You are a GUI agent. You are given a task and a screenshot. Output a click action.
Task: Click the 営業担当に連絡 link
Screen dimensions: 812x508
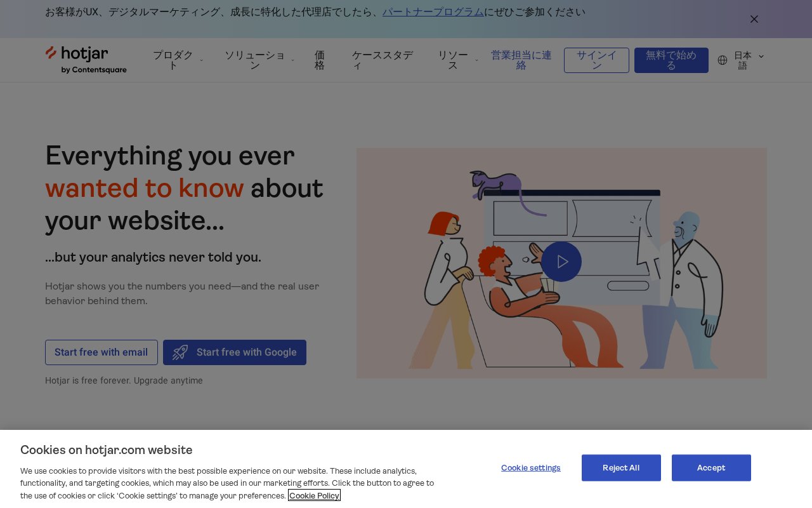point(521,60)
